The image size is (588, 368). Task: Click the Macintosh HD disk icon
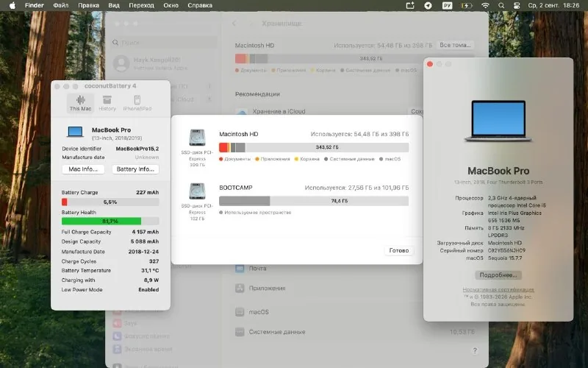pyautogui.click(x=197, y=138)
